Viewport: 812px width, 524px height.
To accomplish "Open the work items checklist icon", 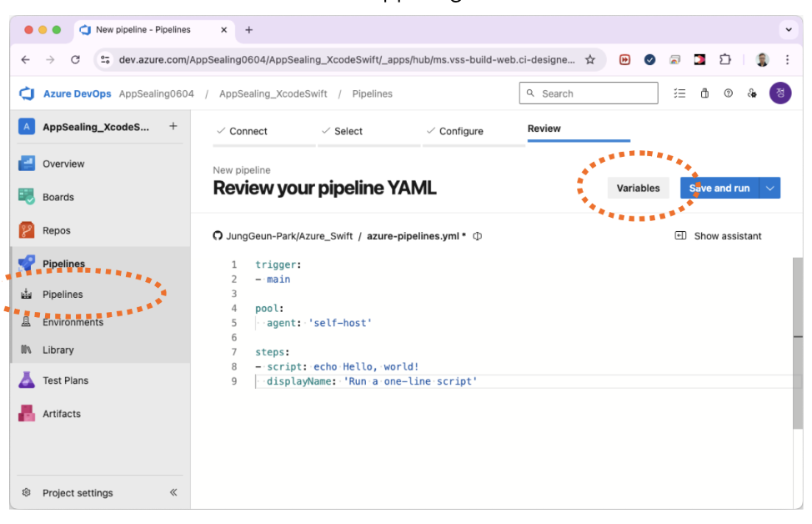I will pyautogui.click(x=680, y=93).
